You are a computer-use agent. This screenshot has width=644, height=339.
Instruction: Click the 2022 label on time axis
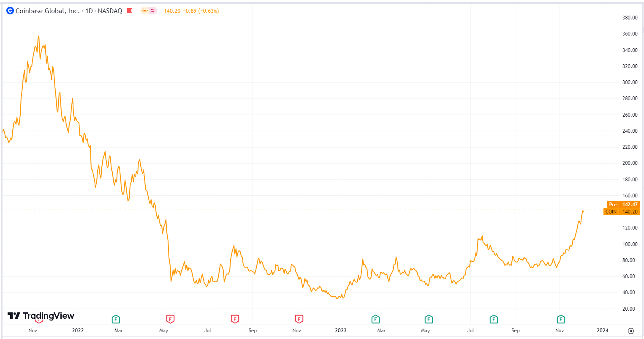click(x=78, y=331)
